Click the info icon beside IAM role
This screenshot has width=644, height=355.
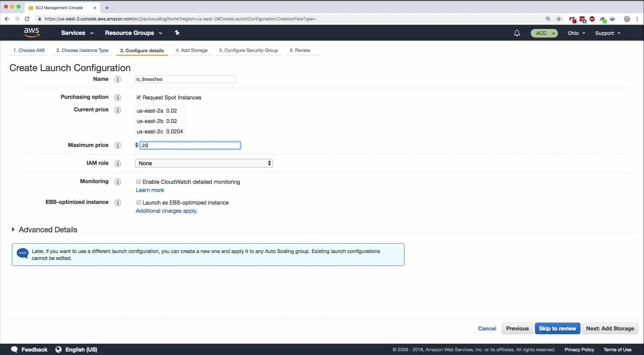(x=118, y=163)
